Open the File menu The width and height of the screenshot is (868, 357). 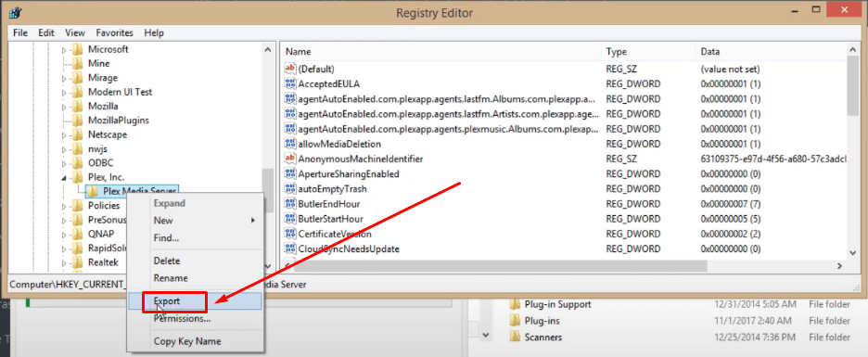(19, 32)
